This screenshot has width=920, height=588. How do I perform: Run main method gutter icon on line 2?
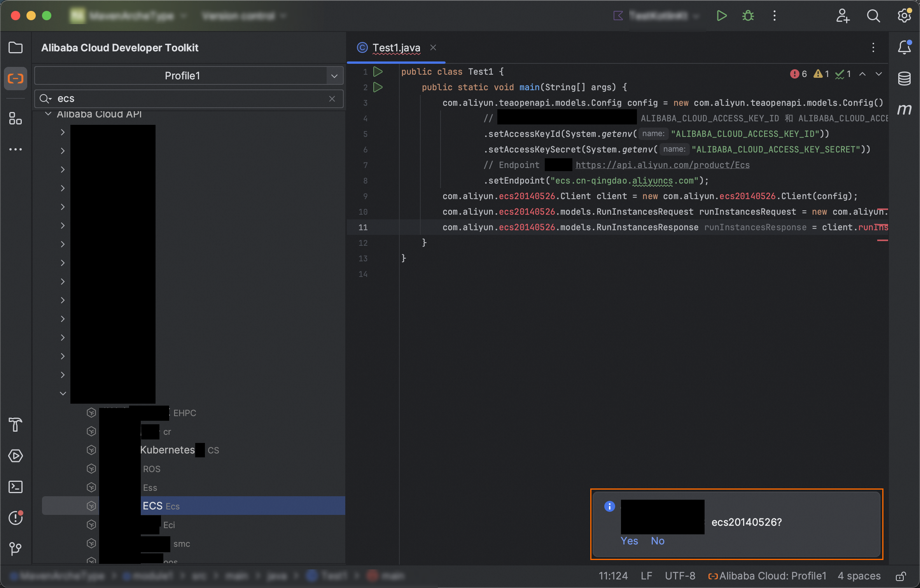[378, 87]
